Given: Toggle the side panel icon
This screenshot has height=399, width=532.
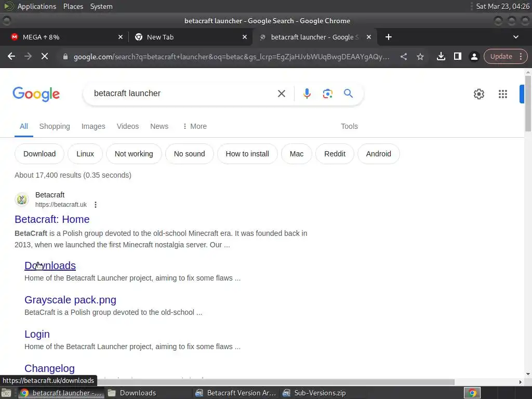Looking at the screenshot, I should 457,56.
